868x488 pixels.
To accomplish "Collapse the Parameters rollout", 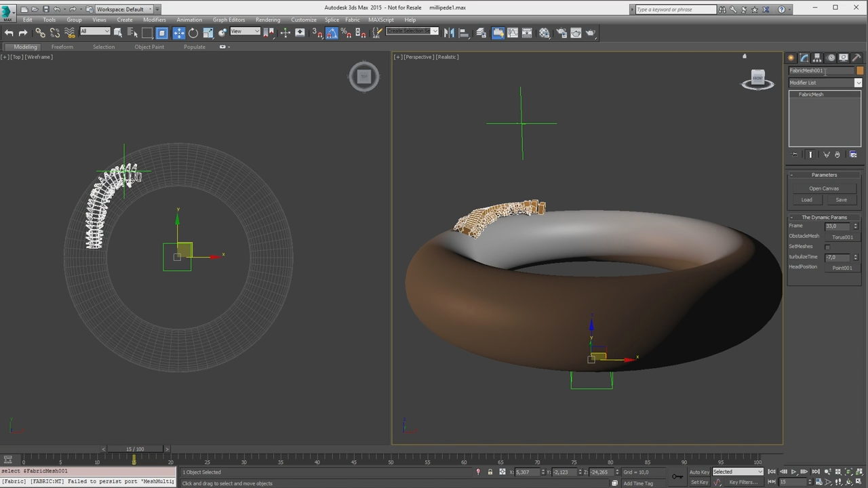I will click(x=825, y=175).
